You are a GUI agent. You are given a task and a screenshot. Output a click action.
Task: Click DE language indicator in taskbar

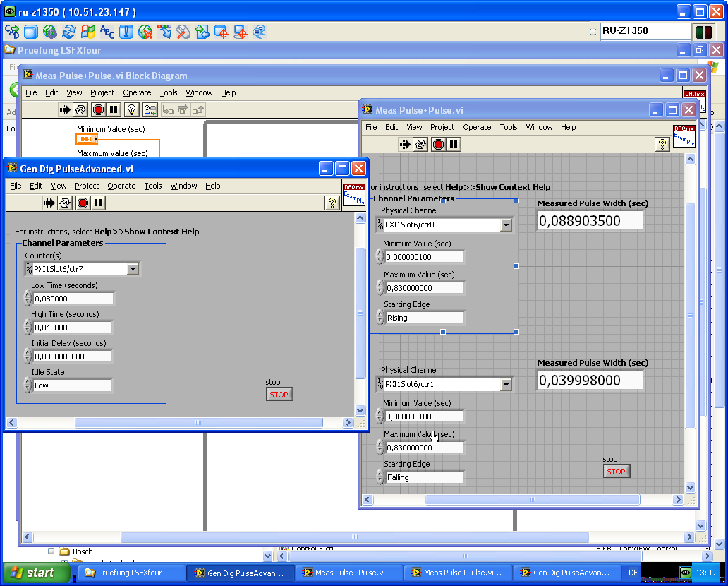point(633,573)
